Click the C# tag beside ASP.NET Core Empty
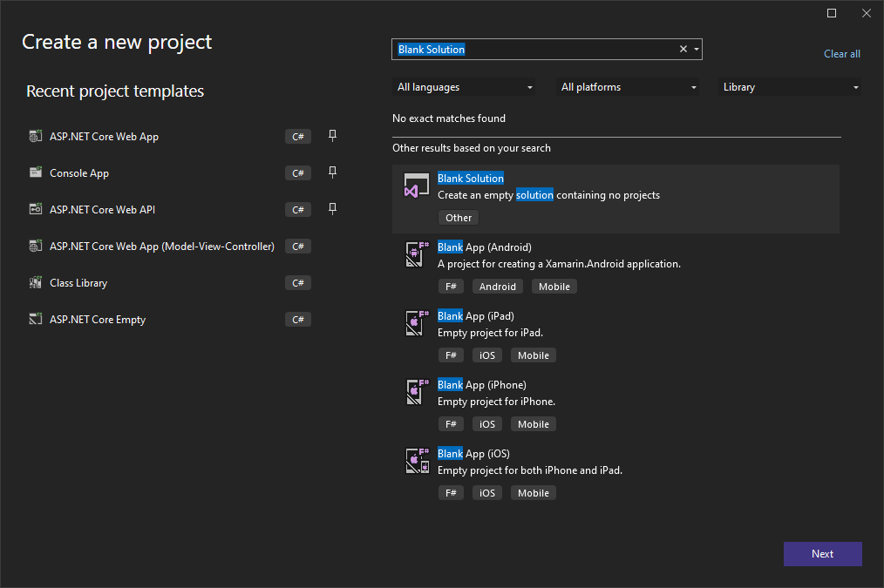 (298, 320)
